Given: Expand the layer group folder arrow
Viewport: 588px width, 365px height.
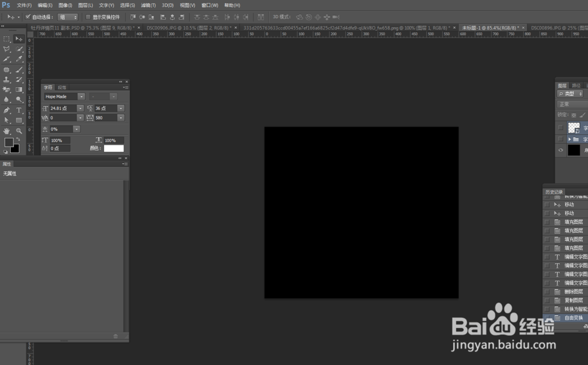Looking at the screenshot, I should [x=570, y=140].
